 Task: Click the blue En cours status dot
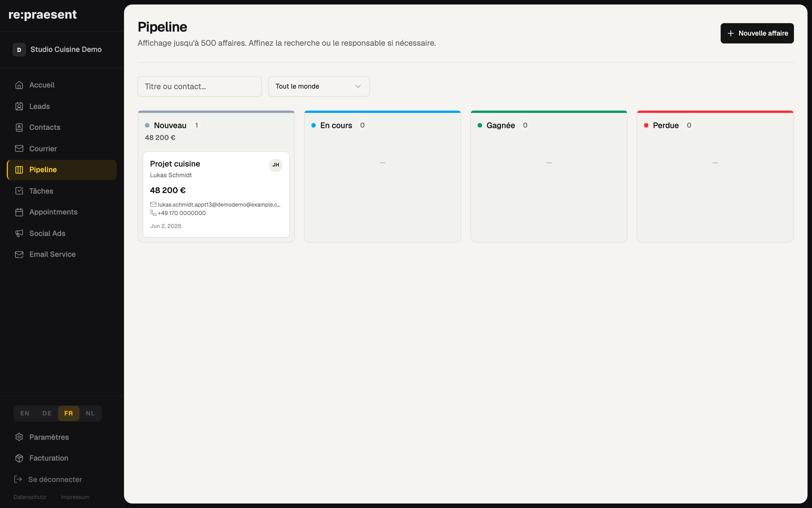314,125
